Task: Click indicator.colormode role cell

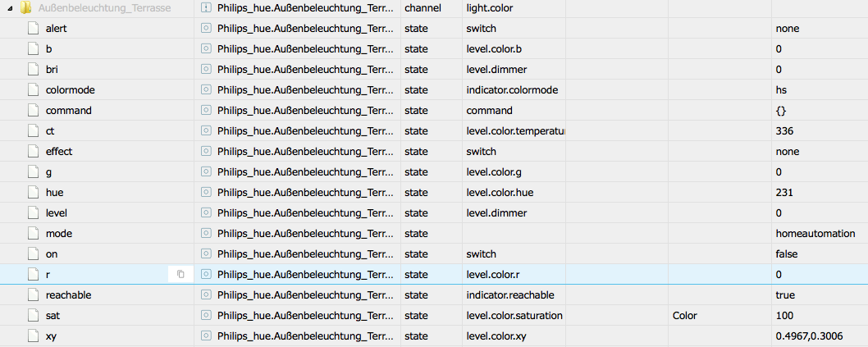Action: tap(512, 89)
